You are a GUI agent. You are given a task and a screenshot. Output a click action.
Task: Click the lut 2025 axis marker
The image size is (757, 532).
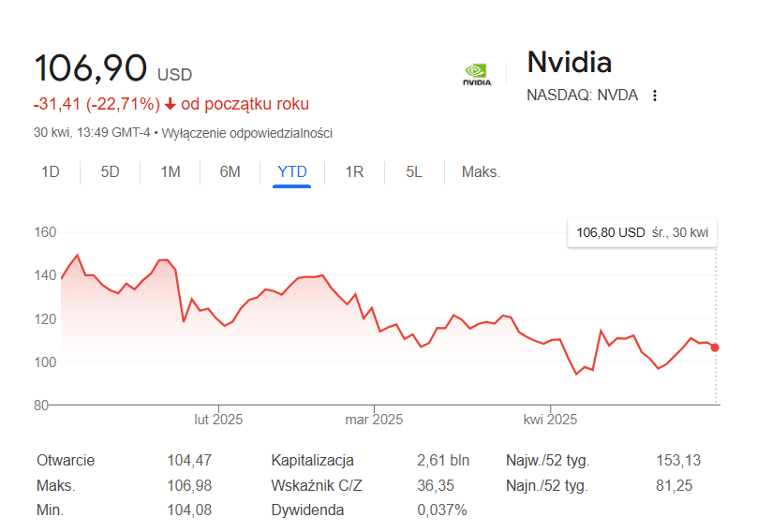point(218,419)
